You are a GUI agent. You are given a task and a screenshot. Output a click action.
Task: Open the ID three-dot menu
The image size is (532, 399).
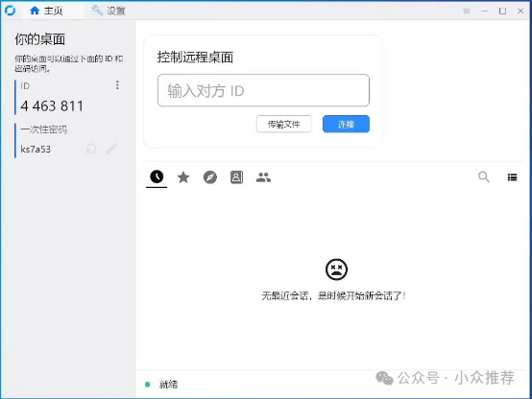tap(117, 84)
